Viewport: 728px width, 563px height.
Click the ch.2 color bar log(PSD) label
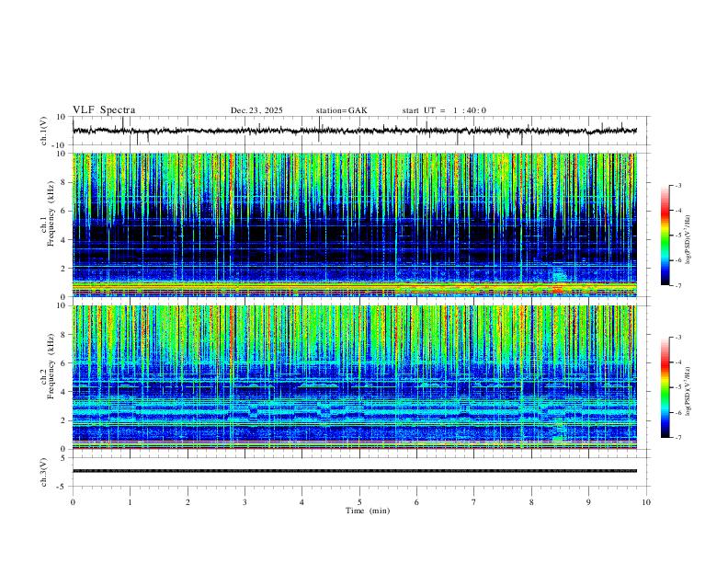pos(688,391)
